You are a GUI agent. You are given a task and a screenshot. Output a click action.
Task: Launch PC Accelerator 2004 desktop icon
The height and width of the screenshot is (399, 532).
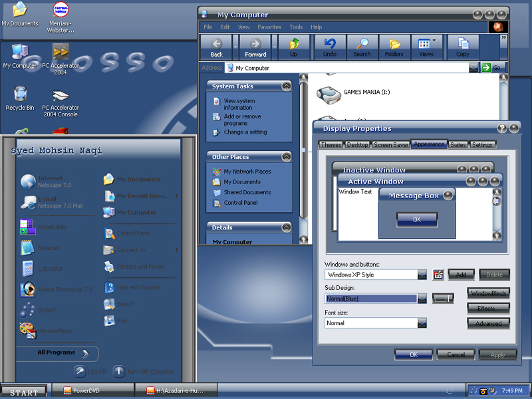[61, 59]
